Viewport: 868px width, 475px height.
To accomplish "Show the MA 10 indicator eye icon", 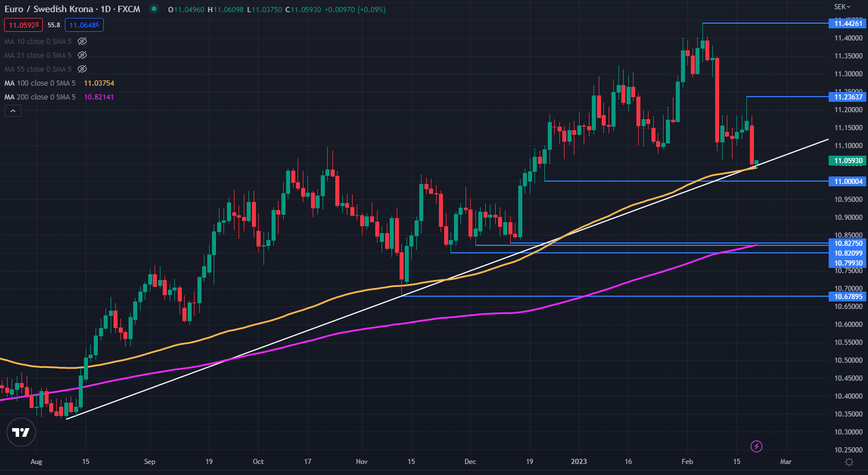I will coord(82,42).
